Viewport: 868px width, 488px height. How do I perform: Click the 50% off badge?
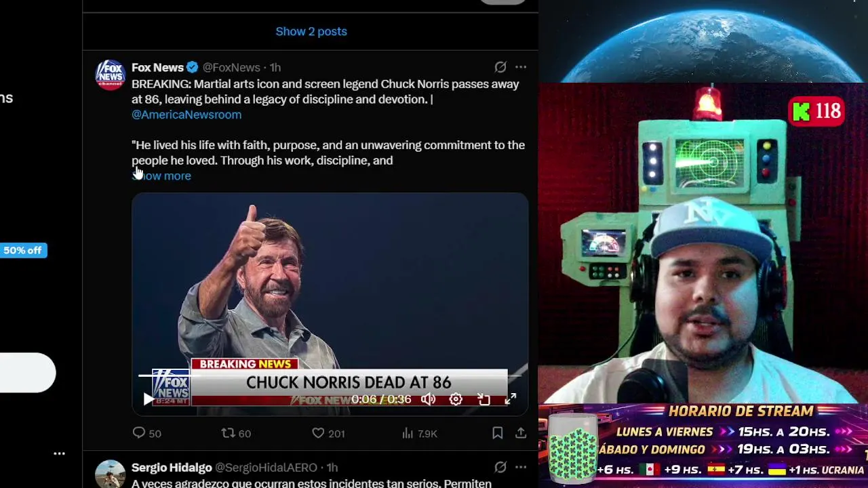tap(22, 250)
